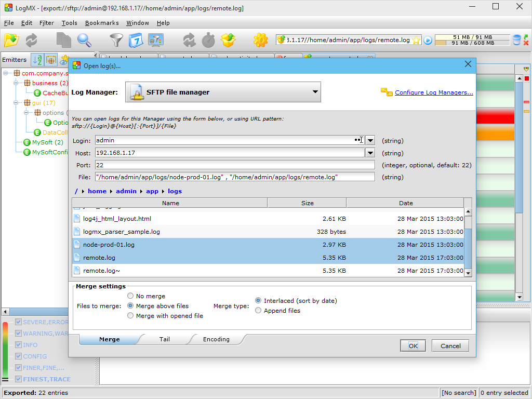The image size is (532, 399).
Task: Open options with the orange gear icon
Action: coord(261,40)
